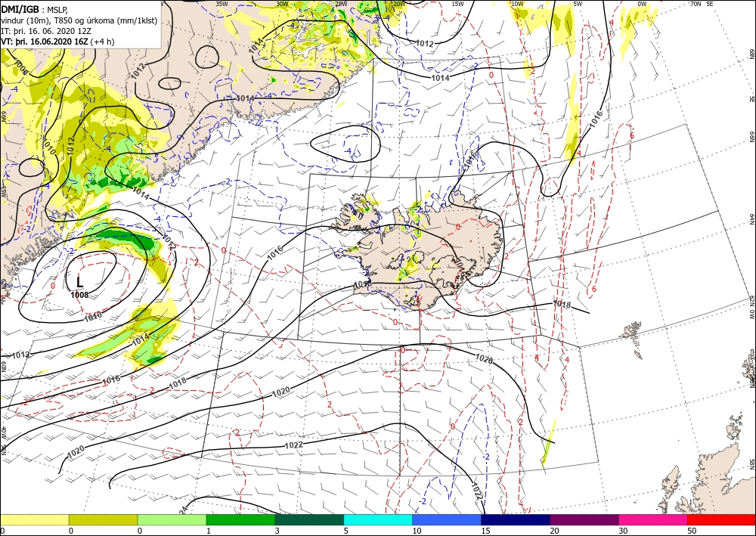Click the legend value '5'
This screenshot has width=756, height=536.
(346, 531)
